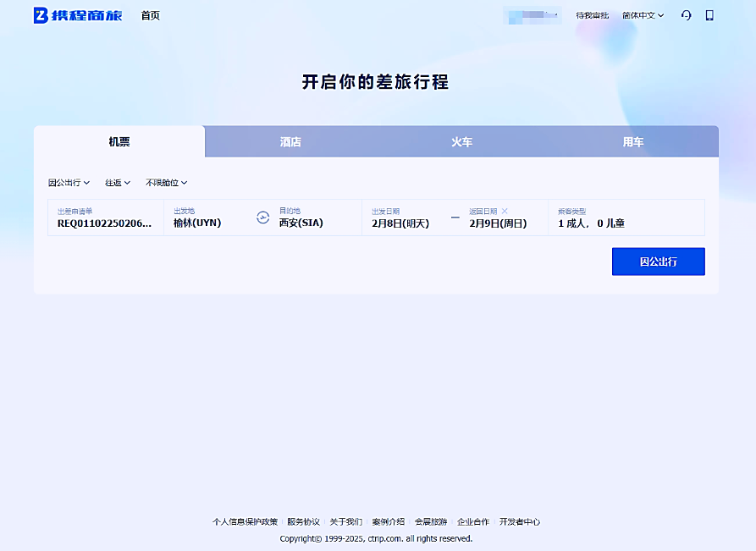Click the 携程商旅 logo
756x551 pixels.
[78, 15]
